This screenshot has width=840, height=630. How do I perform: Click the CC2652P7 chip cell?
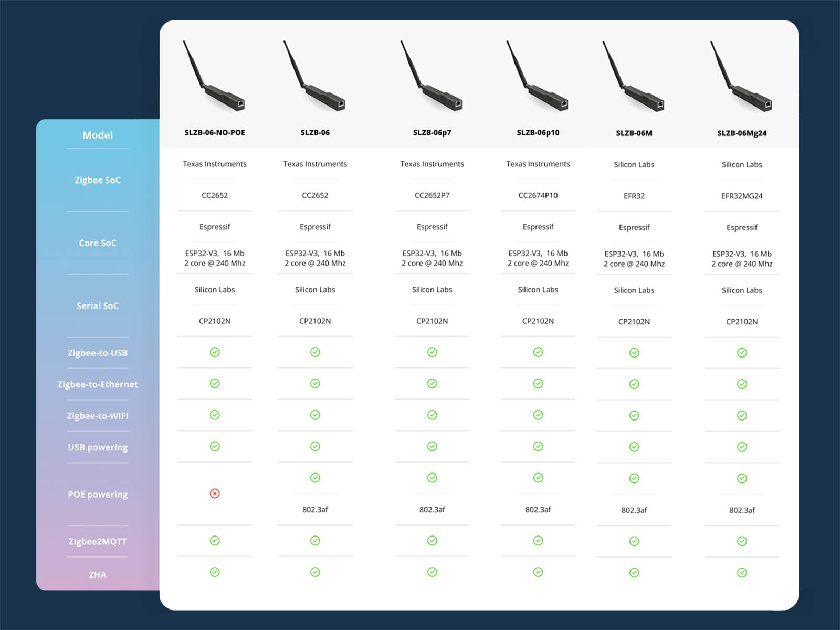coord(432,195)
